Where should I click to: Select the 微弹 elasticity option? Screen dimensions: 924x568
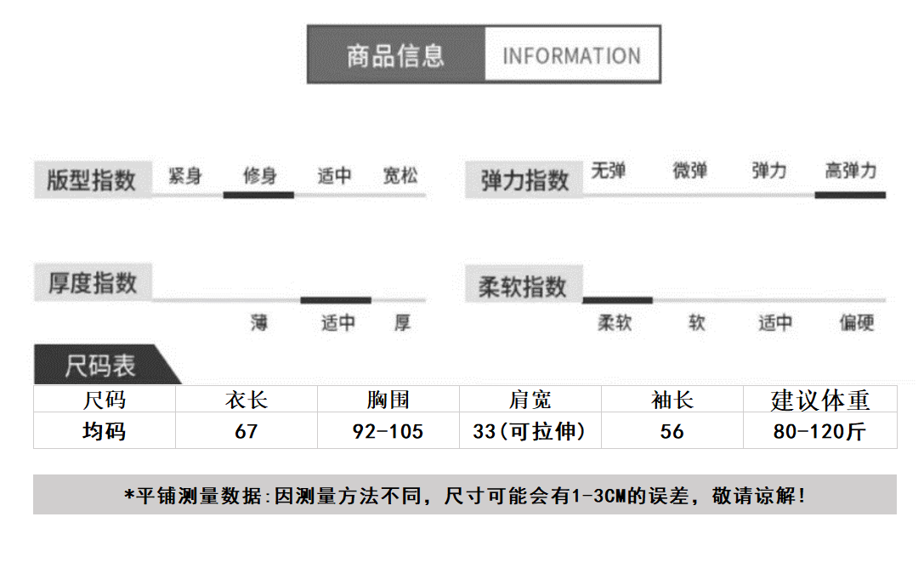pos(690,170)
